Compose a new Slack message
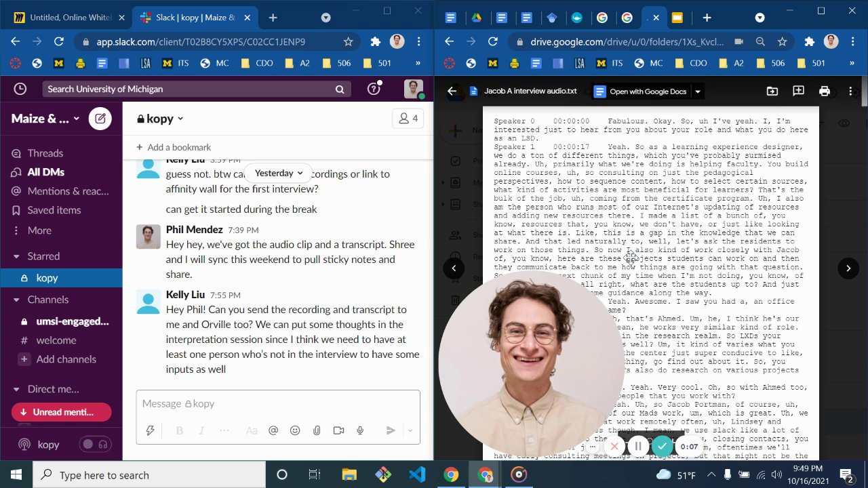 tap(100, 119)
